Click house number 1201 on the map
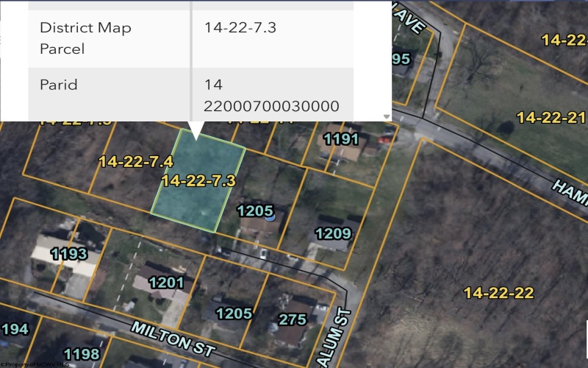This screenshot has width=588, height=368. tap(166, 283)
